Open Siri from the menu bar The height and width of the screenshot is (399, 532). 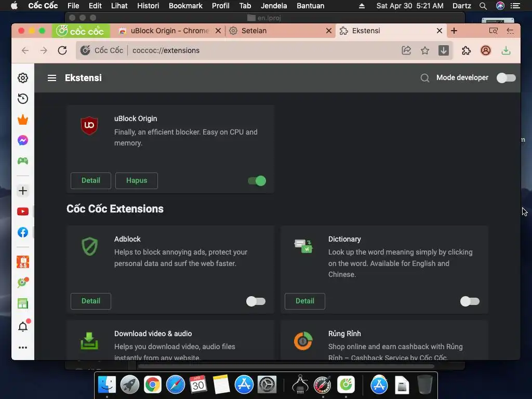[x=500, y=6]
